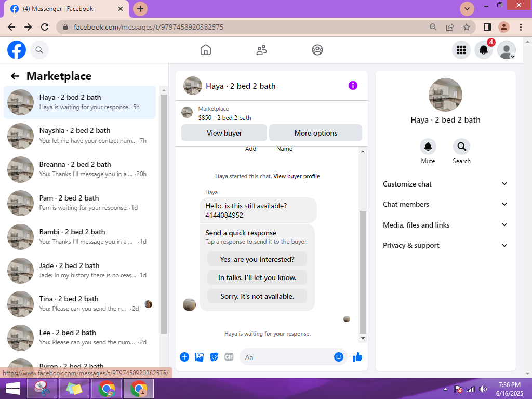The height and width of the screenshot is (399, 532).
Task: Open the Bambi 2 bed 2 bath conversation
Action: [x=79, y=237]
